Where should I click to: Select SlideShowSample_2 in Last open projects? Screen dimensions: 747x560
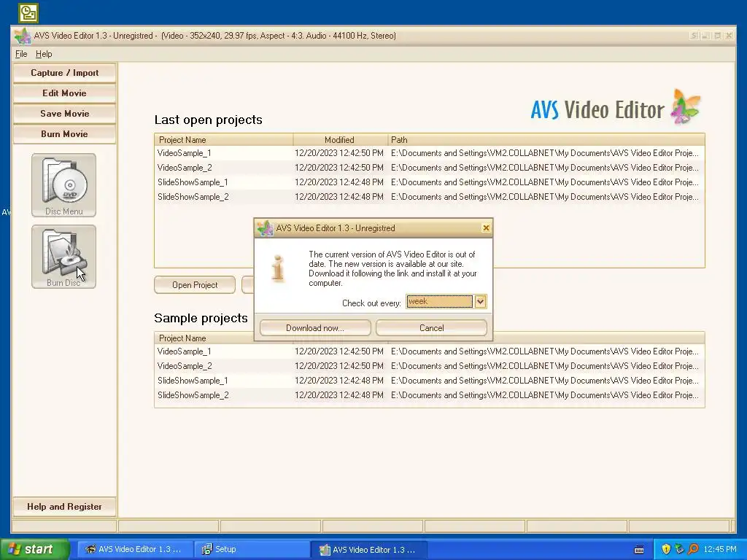tap(429, 197)
